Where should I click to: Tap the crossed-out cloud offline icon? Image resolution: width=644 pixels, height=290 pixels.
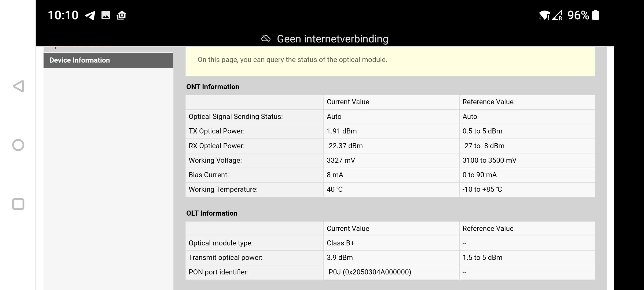point(266,39)
